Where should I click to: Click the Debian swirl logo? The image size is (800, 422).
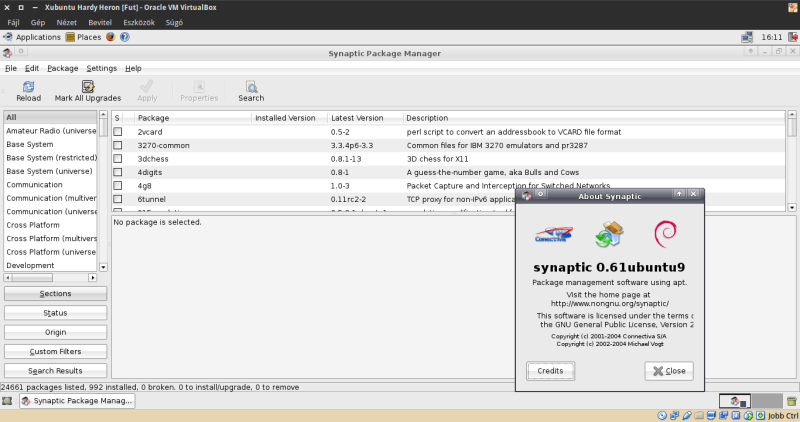665,234
